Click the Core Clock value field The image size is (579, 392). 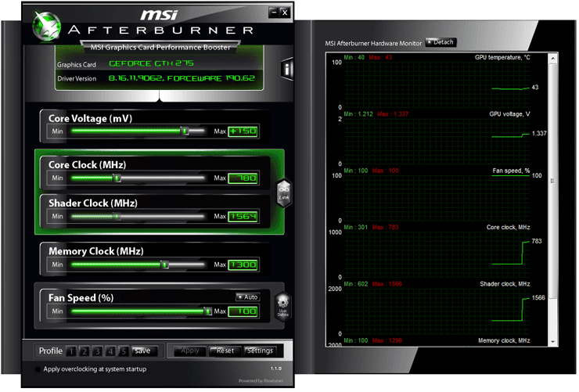(243, 178)
